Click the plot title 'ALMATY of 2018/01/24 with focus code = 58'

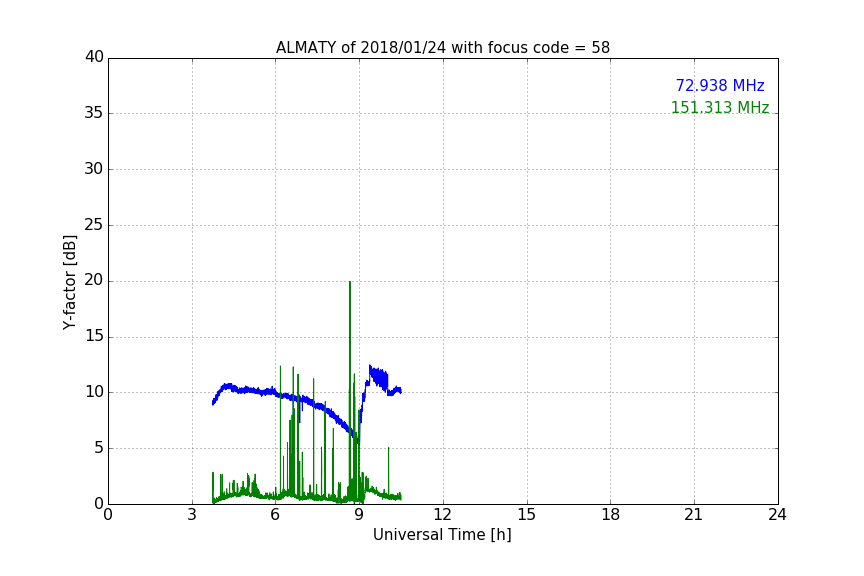click(442, 48)
